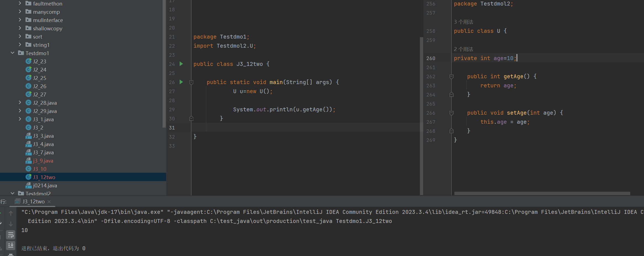Screen dimensions: 644x256
Task: Collapse the Testdmo1 folder
Action: pyautogui.click(x=12, y=53)
